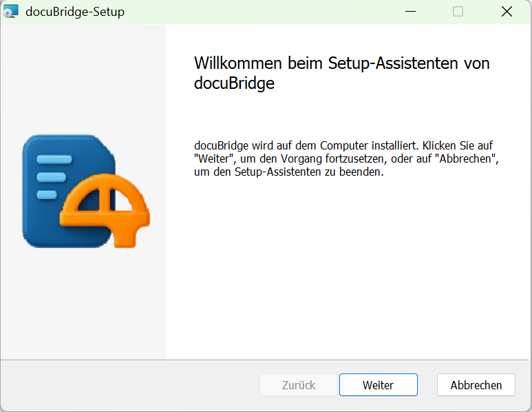Click the 'docuBridge wird auf dem Computer' description text
This screenshot has height=412, width=532.
[x=346, y=158]
